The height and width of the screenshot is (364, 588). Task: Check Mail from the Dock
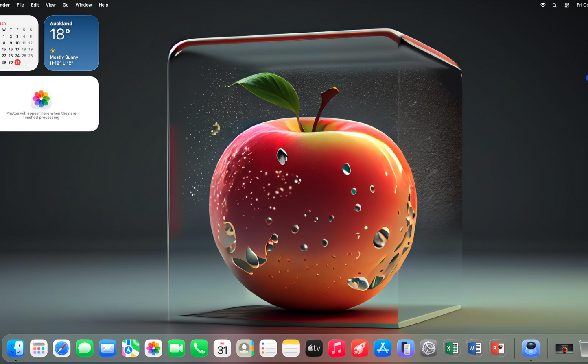point(107,348)
